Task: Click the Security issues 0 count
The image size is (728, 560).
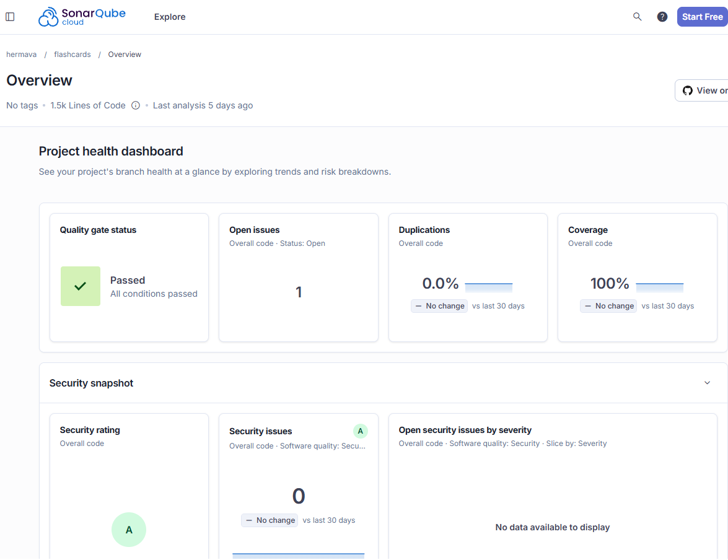Action: tap(299, 496)
